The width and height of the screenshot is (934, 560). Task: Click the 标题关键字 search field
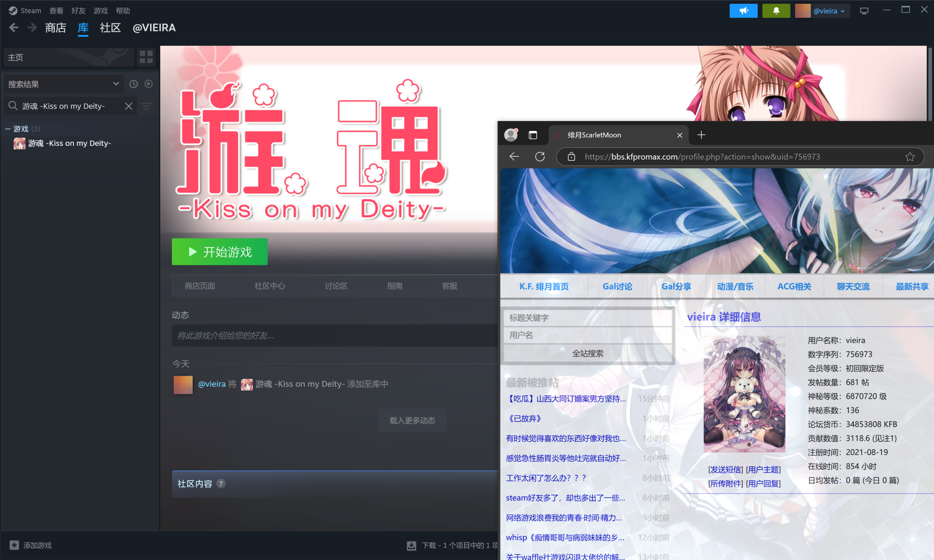[x=588, y=318]
